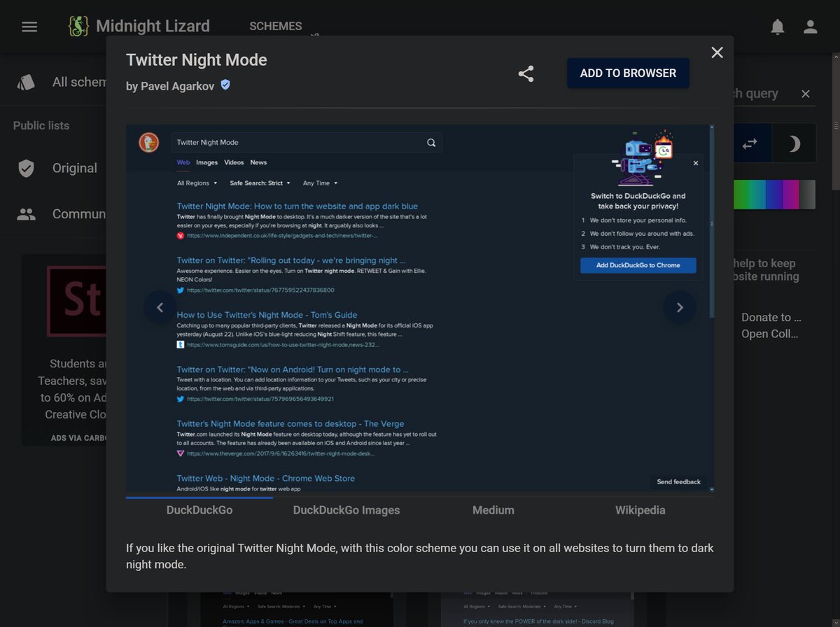Select the Images tab in the screenshot
This screenshot has width=840, height=627.
coord(206,162)
